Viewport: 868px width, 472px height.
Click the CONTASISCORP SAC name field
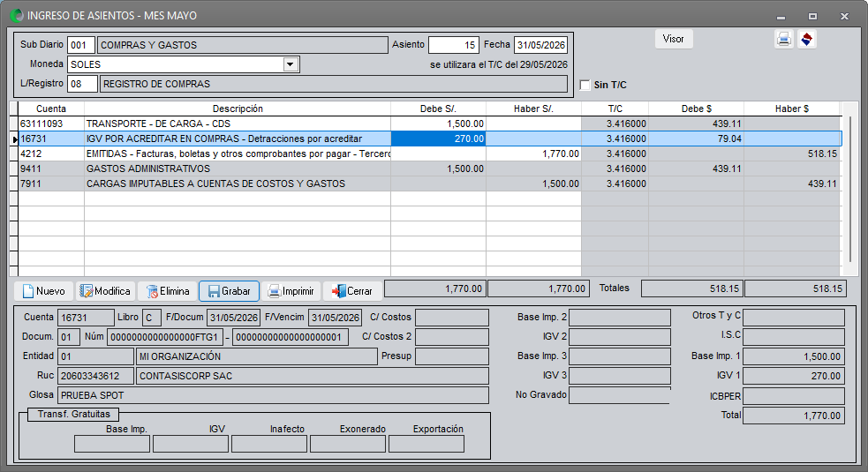click(313, 376)
